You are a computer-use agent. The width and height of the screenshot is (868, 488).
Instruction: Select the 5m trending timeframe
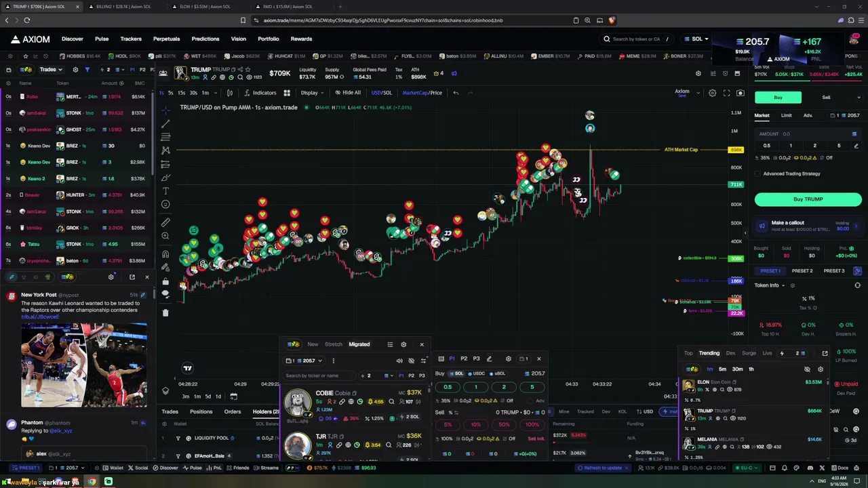722,369
